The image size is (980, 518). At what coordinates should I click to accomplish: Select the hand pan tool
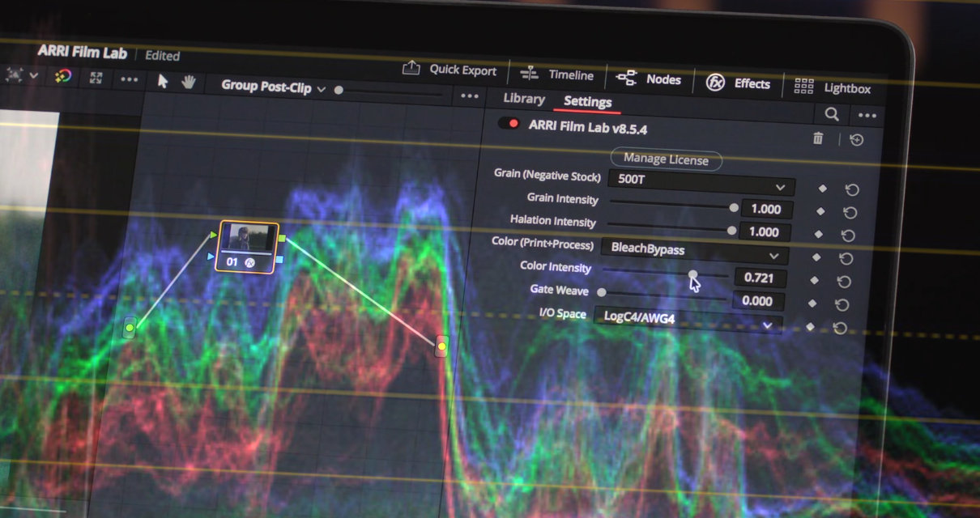(189, 82)
